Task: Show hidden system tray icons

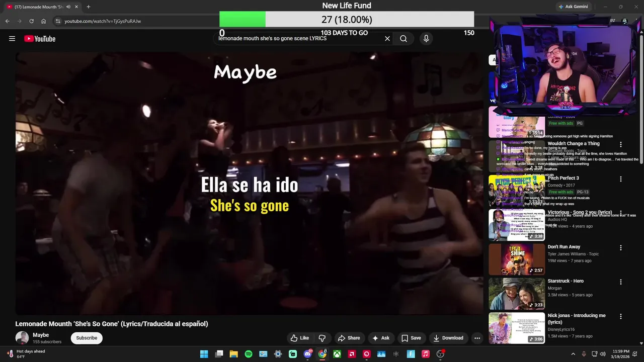Action: coord(573,354)
